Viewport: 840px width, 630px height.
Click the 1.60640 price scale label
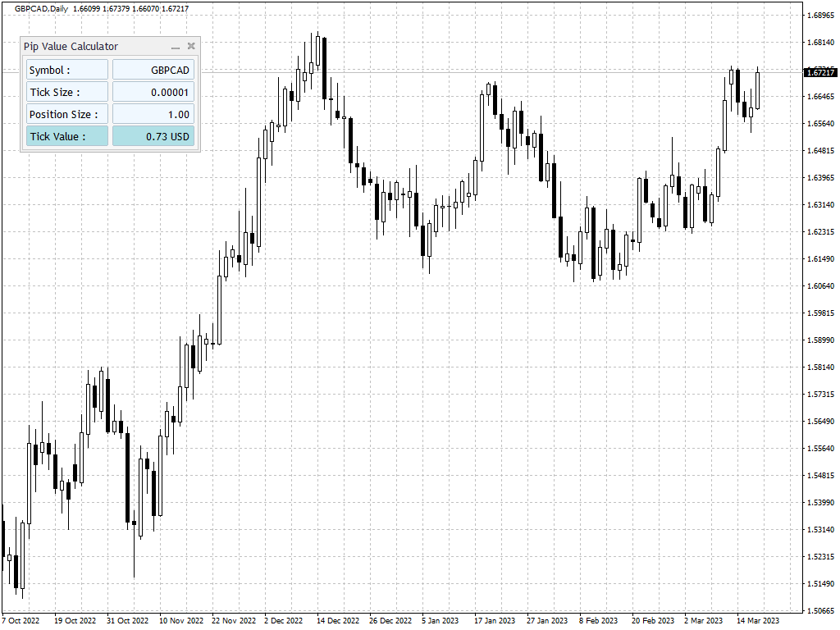[820, 286]
